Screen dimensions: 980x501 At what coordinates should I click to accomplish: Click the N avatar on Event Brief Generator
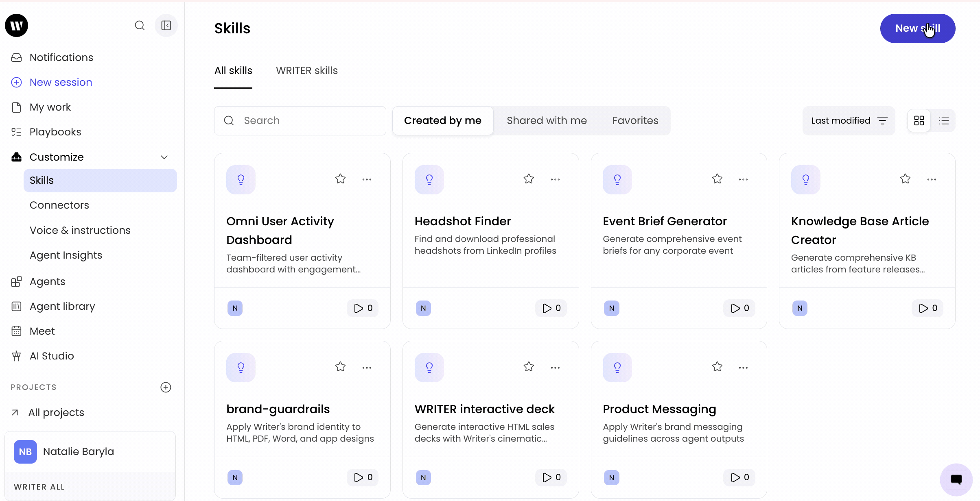pyautogui.click(x=612, y=308)
